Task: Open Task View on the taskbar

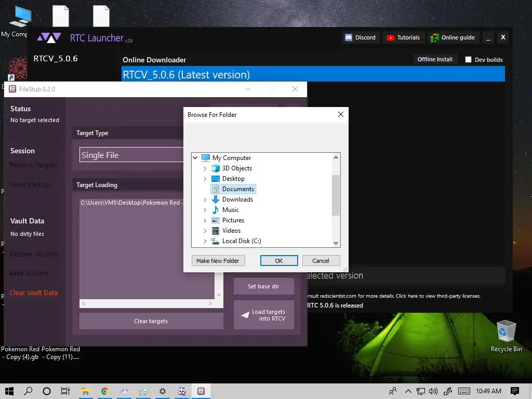Action: coord(65,391)
